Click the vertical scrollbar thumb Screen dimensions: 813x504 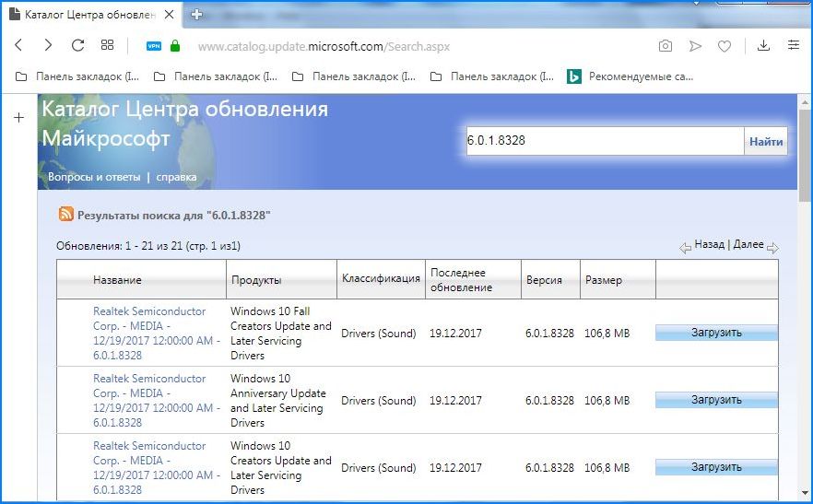[805, 156]
